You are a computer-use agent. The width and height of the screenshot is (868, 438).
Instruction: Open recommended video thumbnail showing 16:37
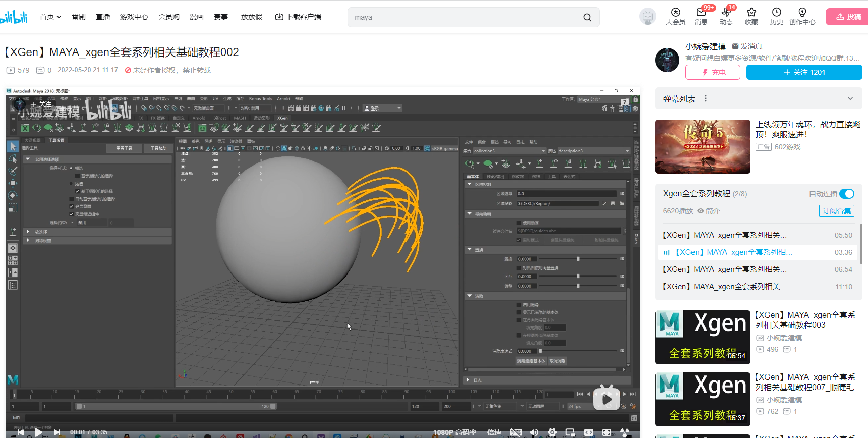click(x=703, y=399)
